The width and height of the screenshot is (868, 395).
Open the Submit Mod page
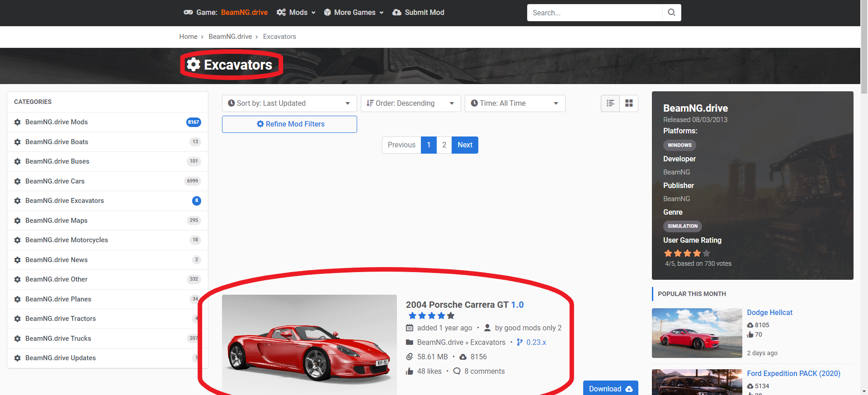418,13
